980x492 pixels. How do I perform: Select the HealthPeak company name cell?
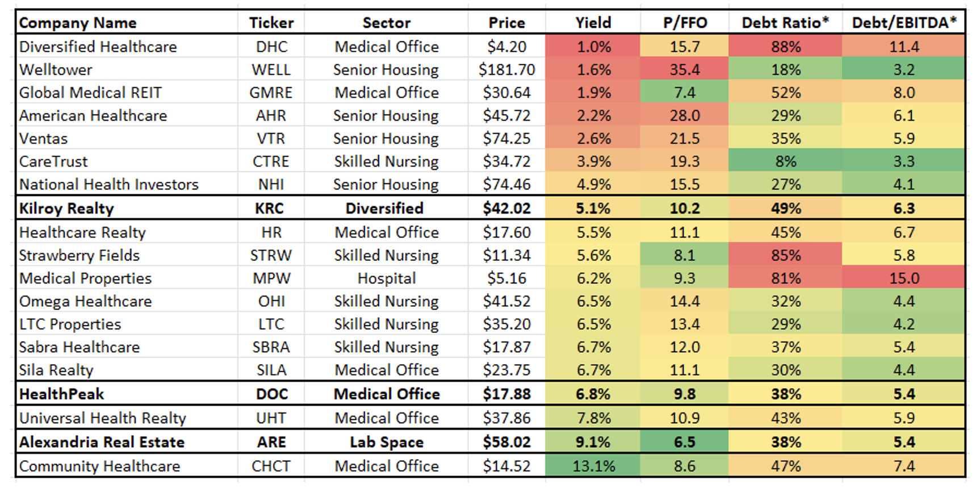(x=61, y=394)
